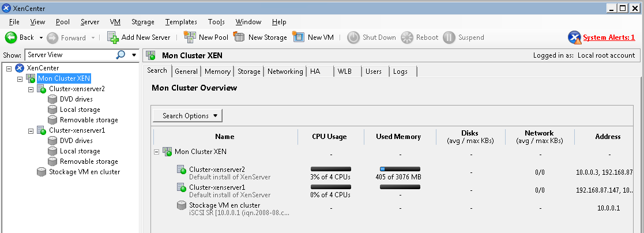This screenshot has width=644, height=233.
Task: Click the green Back arrow icon
Action: 11,37
